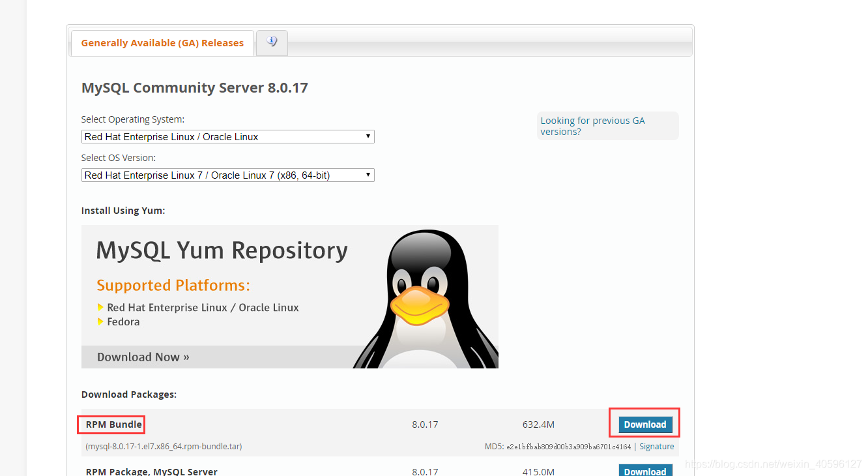This screenshot has height=476, width=868.
Task: Download the RPM Package, MySQL Server
Action: pos(645,471)
